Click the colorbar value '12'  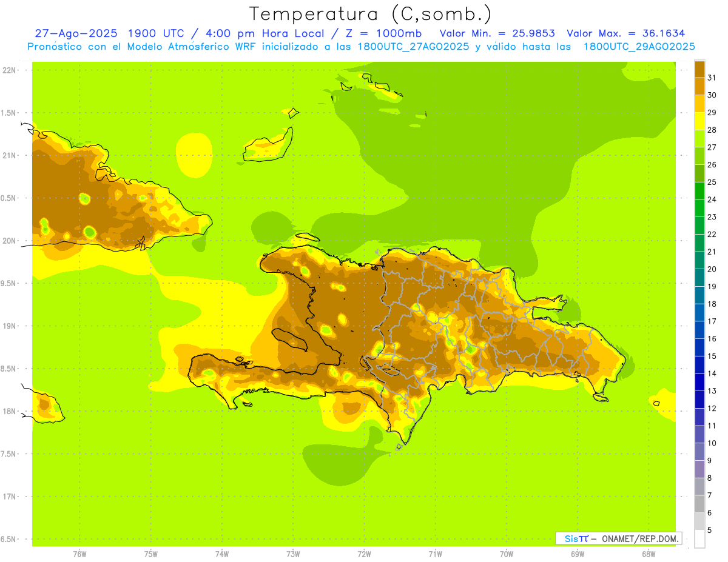[x=712, y=409]
